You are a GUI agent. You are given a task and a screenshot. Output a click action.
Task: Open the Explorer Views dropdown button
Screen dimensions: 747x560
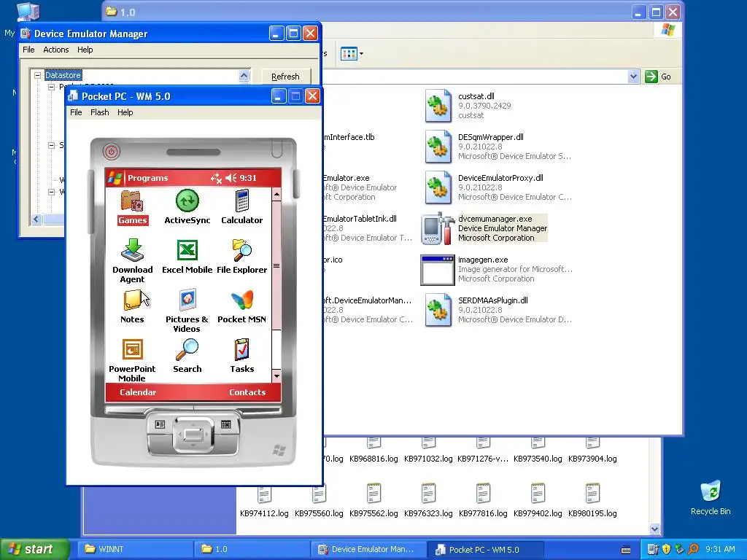pyautogui.click(x=352, y=54)
